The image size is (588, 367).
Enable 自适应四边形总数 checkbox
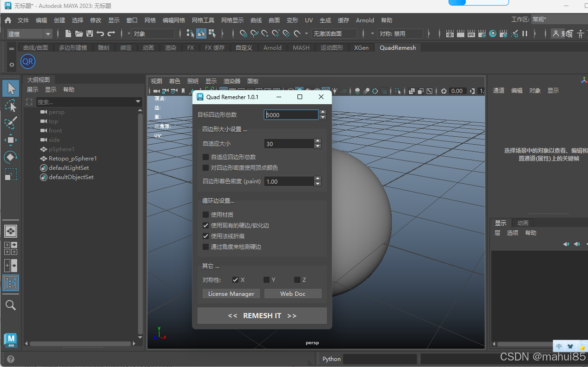tap(206, 157)
